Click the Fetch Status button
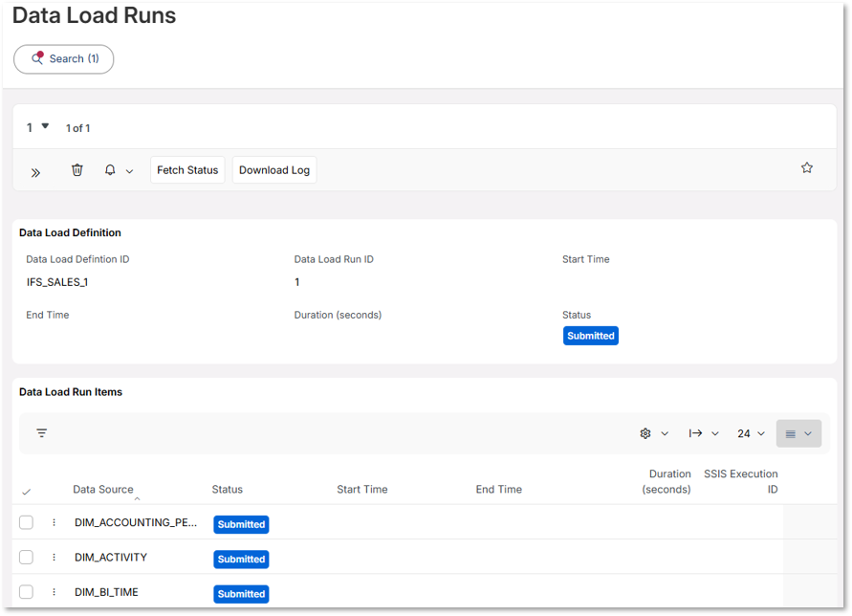This screenshot has width=852, height=616. coord(187,169)
